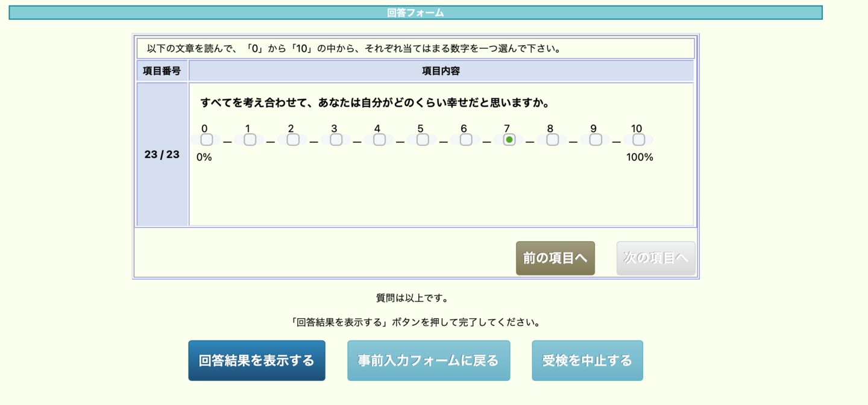Screen dimensions: 868x405
Task: Select rating 6 radio button
Action: (466, 140)
